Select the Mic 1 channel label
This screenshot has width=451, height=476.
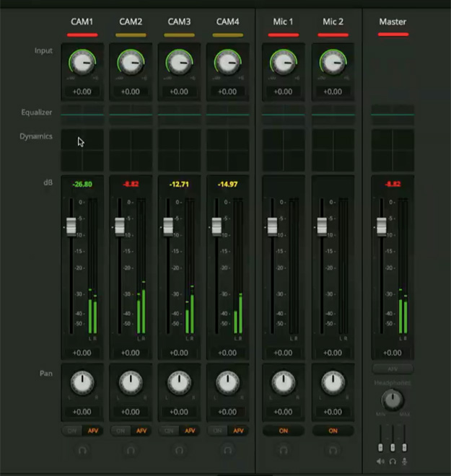(283, 22)
